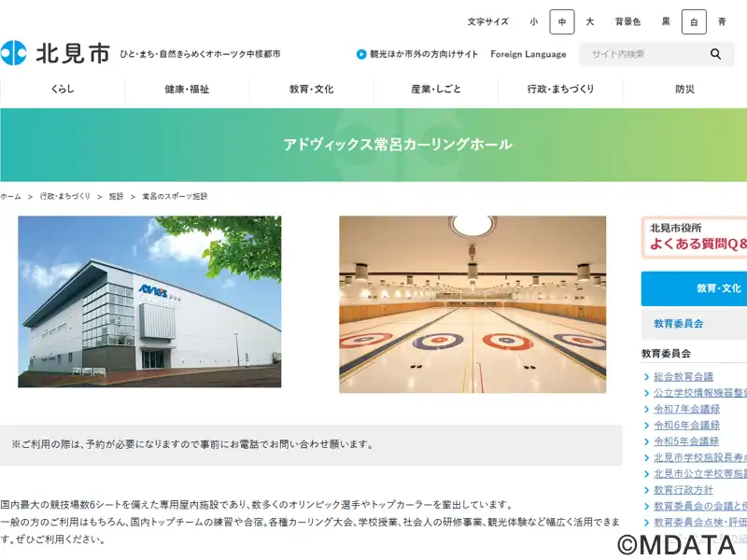The image size is (747, 560).
Task: Click the サイト内検索 search field
Action: click(643, 54)
